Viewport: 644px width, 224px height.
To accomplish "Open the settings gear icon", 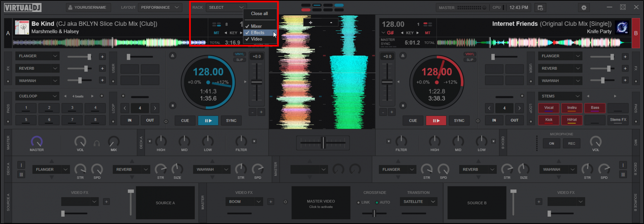I will click(x=584, y=7).
